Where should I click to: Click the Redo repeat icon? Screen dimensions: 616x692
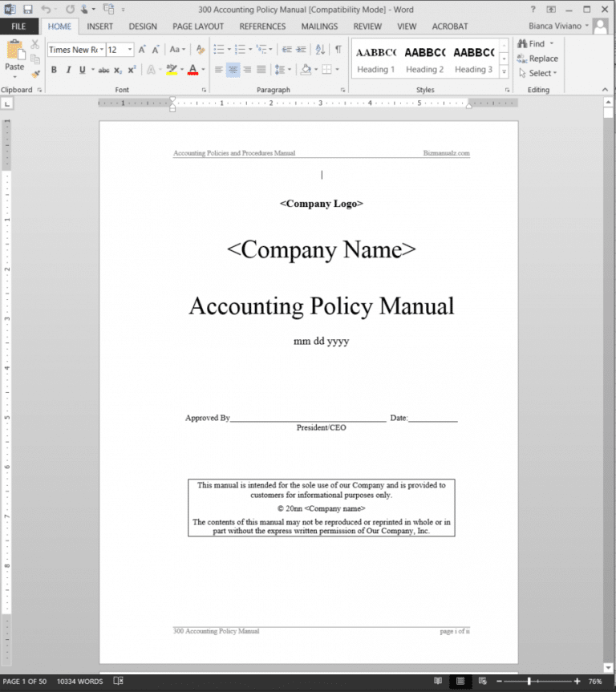click(70, 10)
